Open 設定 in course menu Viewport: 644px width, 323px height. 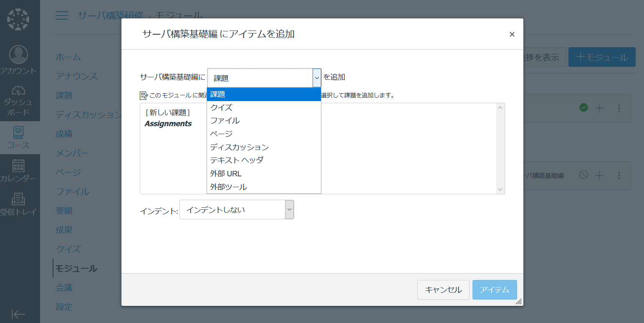(x=64, y=307)
